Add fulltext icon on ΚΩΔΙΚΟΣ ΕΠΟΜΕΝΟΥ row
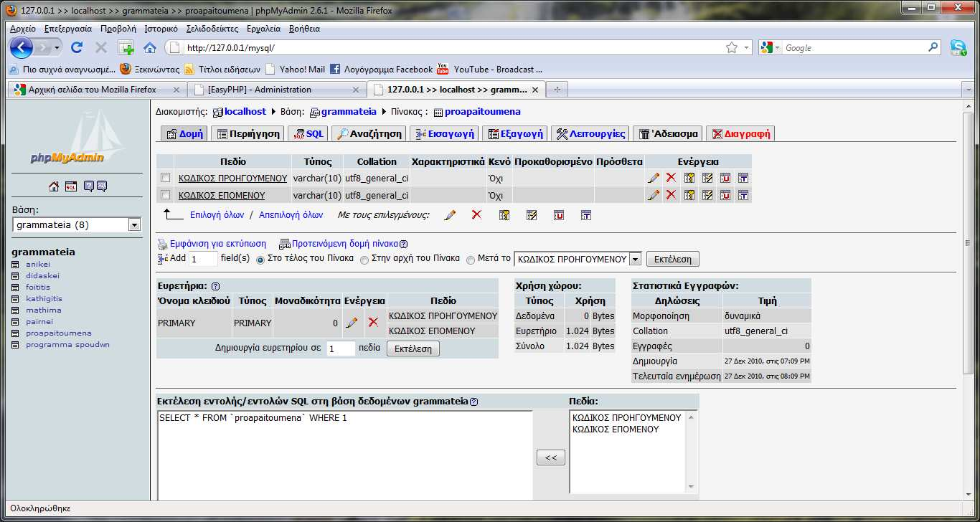Viewport: 980px width, 522px height. pos(743,195)
